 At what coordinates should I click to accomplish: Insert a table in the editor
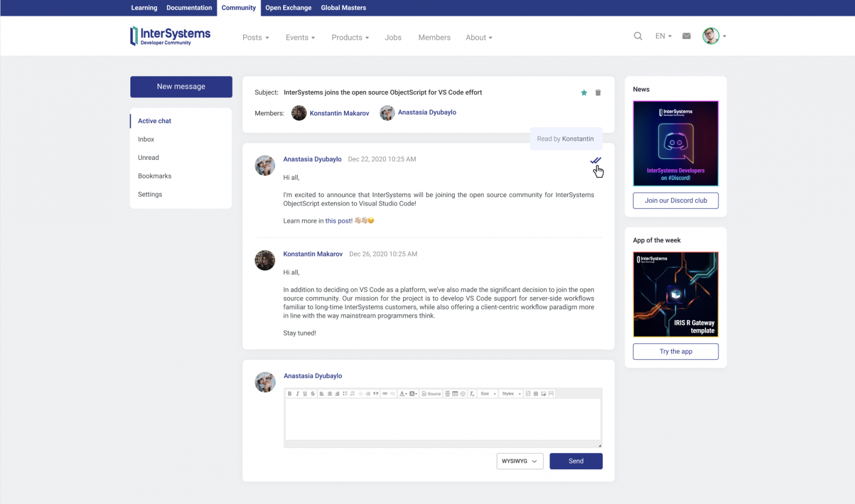(455, 394)
